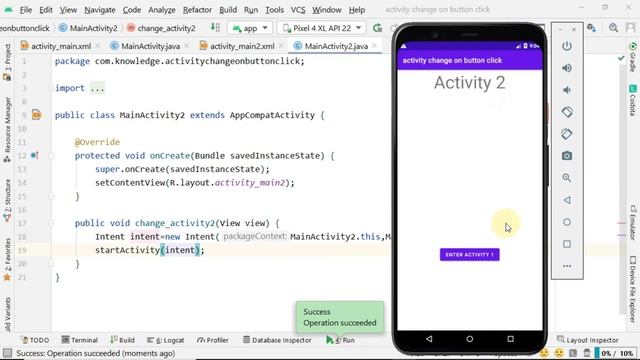Expand the collapsed import statement
This screenshot has height=360, width=640.
pos(97,88)
